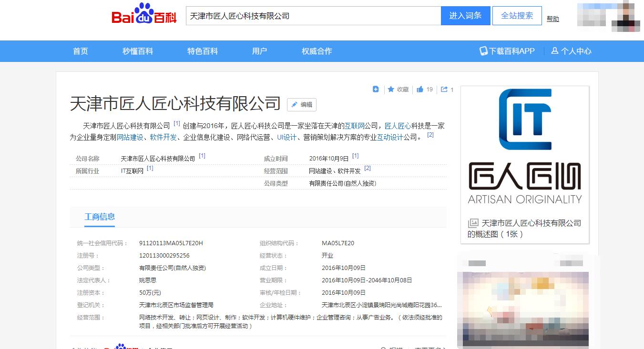Open 用户 navigation item
The image size is (644, 349).
[260, 51]
